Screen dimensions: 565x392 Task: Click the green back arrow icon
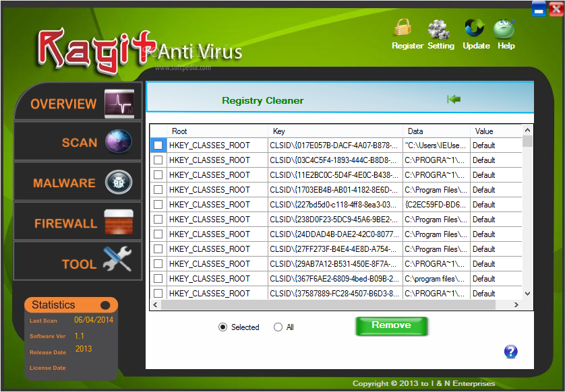tap(454, 99)
